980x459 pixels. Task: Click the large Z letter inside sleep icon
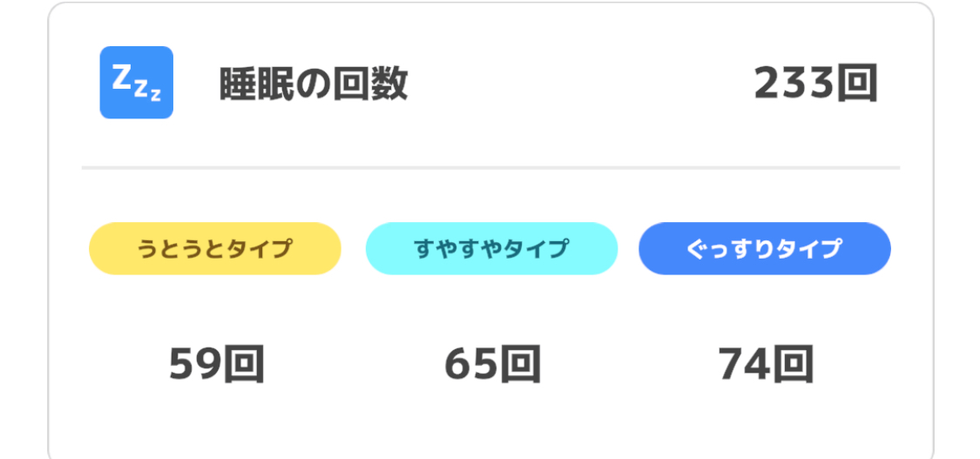click(120, 78)
